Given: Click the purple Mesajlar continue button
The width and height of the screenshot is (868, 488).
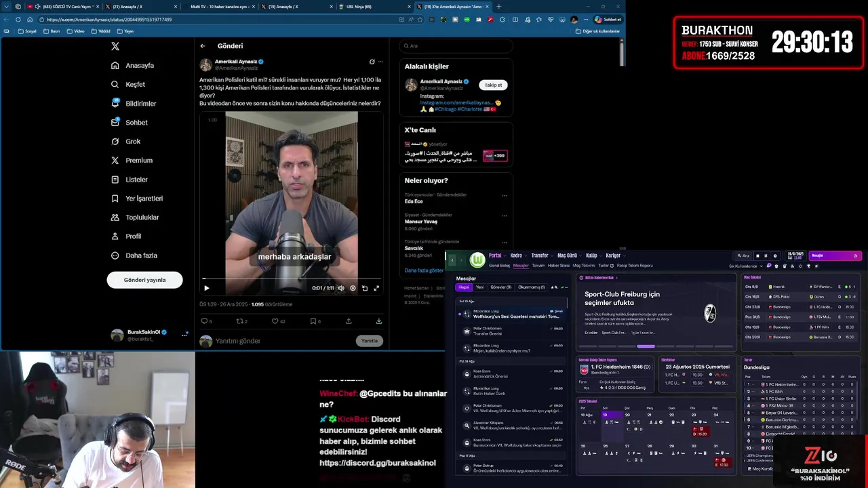Looking at the screenshot, I should pos(835,256).
